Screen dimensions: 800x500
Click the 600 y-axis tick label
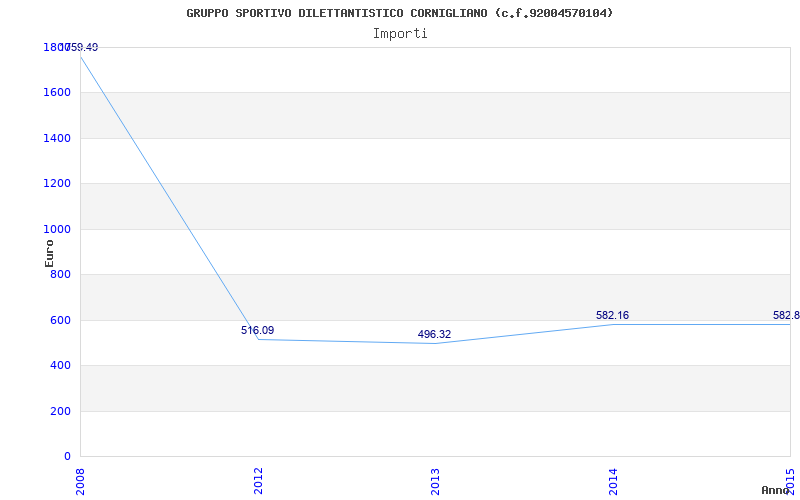[61, 320]
